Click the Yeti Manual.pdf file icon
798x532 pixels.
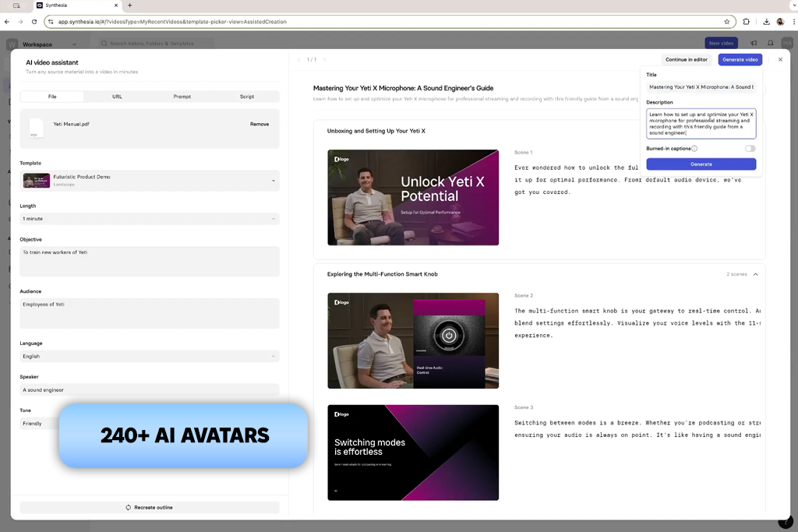click(x=36, y=128)
